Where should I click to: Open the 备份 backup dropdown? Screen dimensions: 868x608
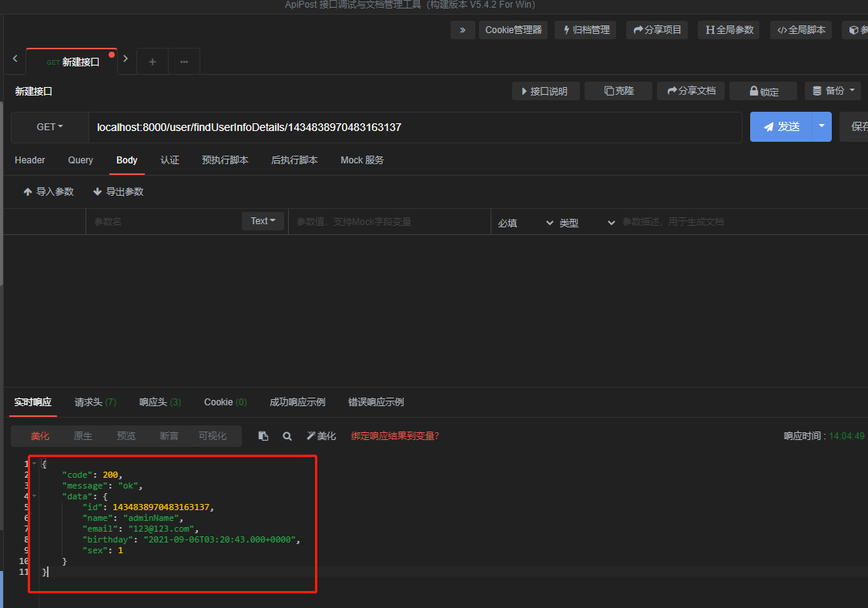tap(833, 91)
